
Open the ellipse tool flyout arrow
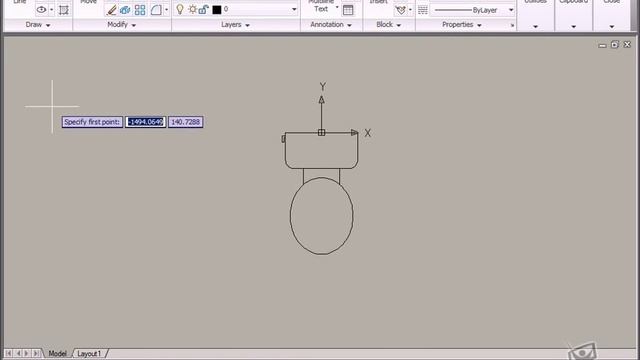click(51, 10)
